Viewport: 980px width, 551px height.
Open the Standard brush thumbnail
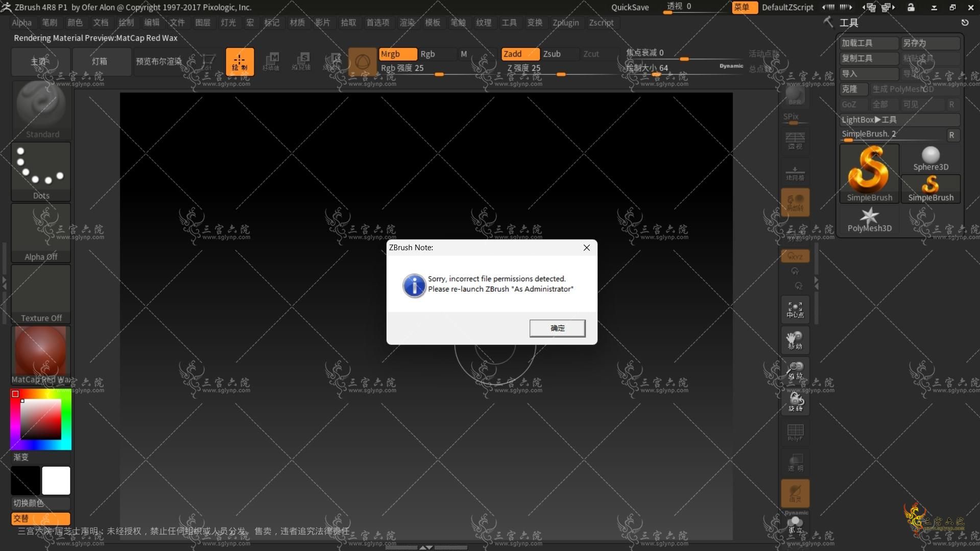coord(41,110)
